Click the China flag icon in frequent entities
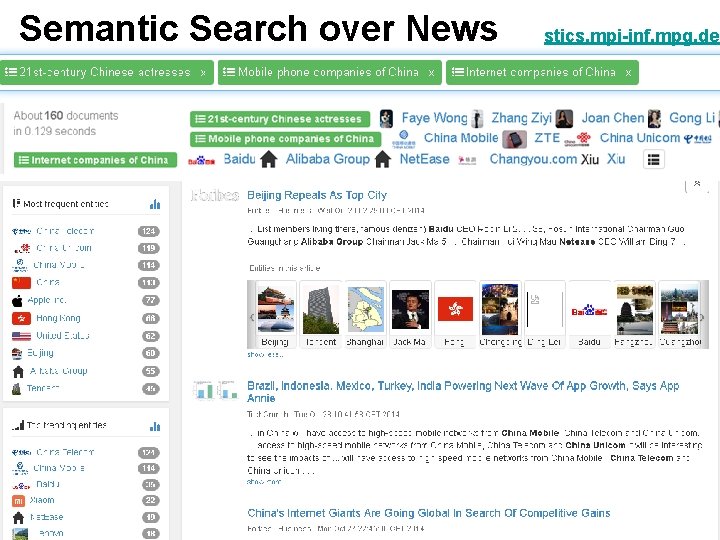Screen dimensions: 720x540 pyautogui.click(x=21, y=282)
